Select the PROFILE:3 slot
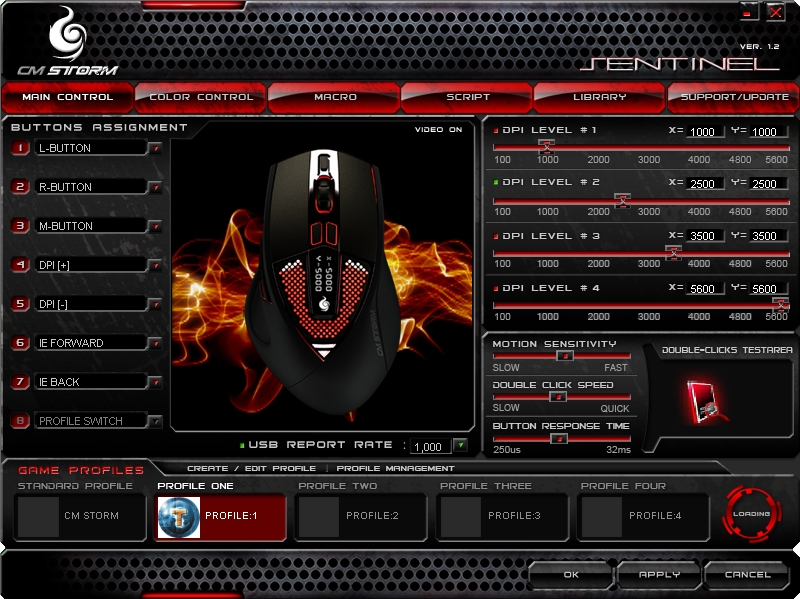Screen dimensions: 800x599 (502, 517)
